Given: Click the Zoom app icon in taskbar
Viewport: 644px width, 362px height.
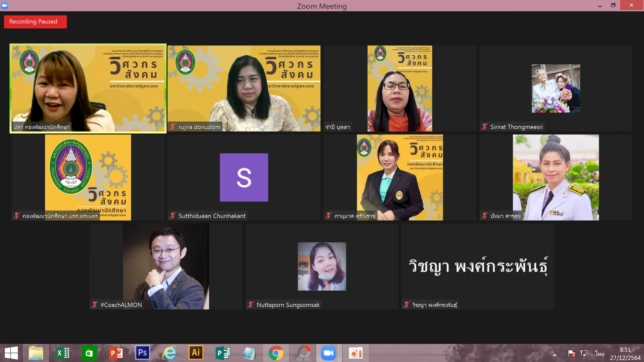Looking at the screenshot, I should (328, 353).
